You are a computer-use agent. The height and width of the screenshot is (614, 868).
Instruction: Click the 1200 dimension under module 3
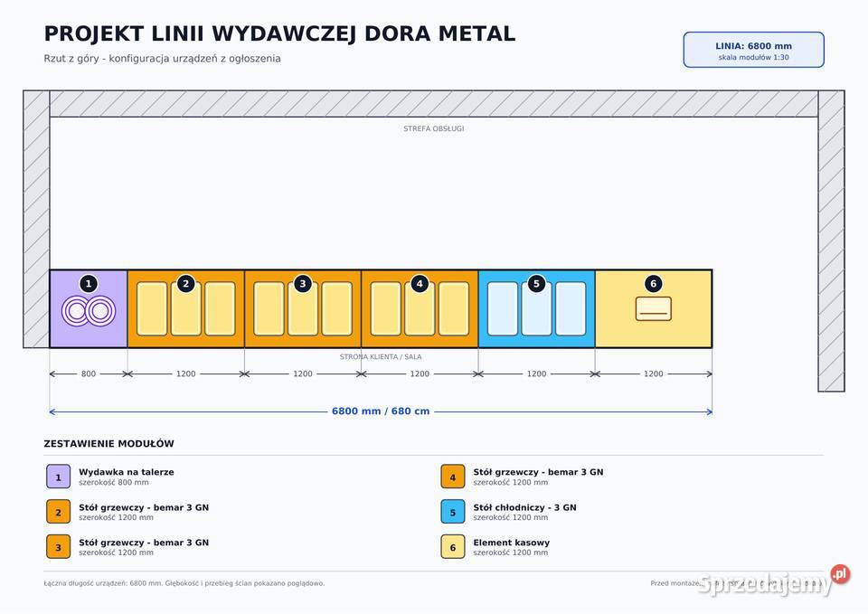coord(302,373)
